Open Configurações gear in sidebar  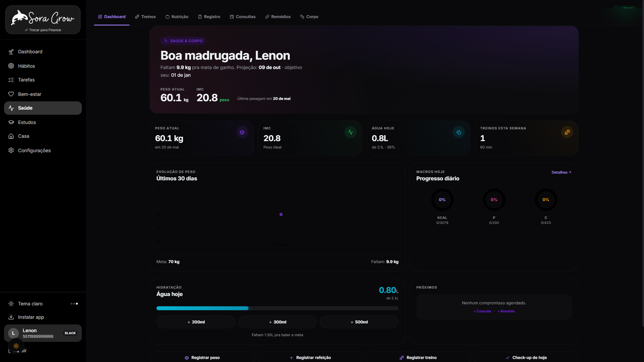click(11, 150)
